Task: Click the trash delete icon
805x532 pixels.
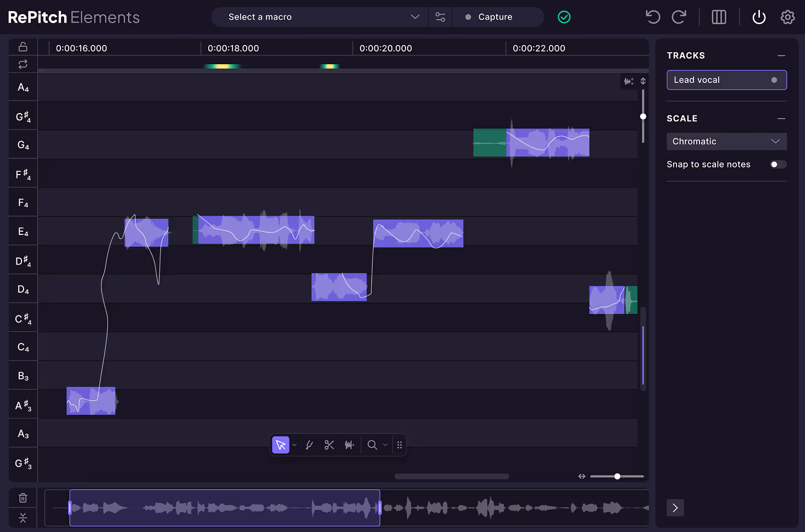Action: tap(23, 498)
